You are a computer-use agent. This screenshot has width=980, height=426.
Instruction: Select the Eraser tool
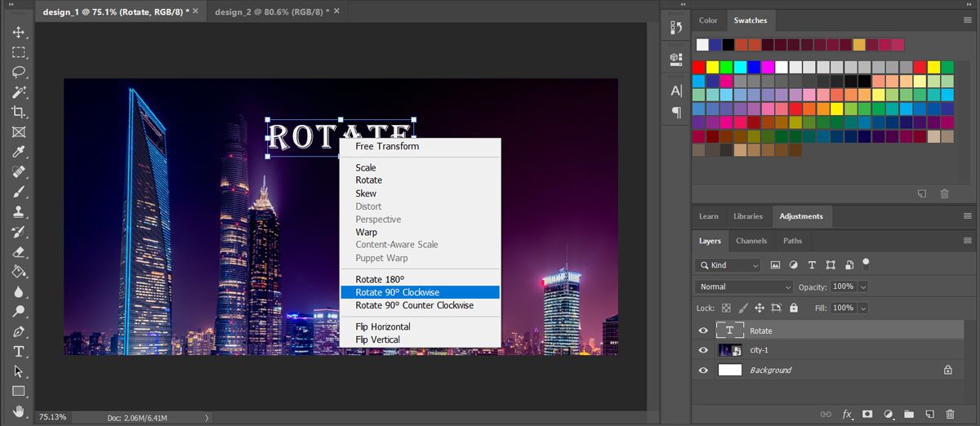[18, 251]
